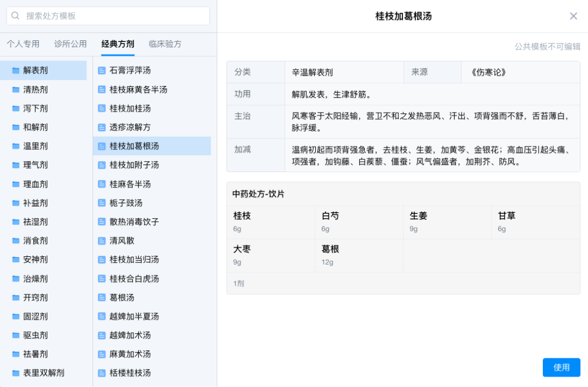Click the search magnifier icon

16,16
